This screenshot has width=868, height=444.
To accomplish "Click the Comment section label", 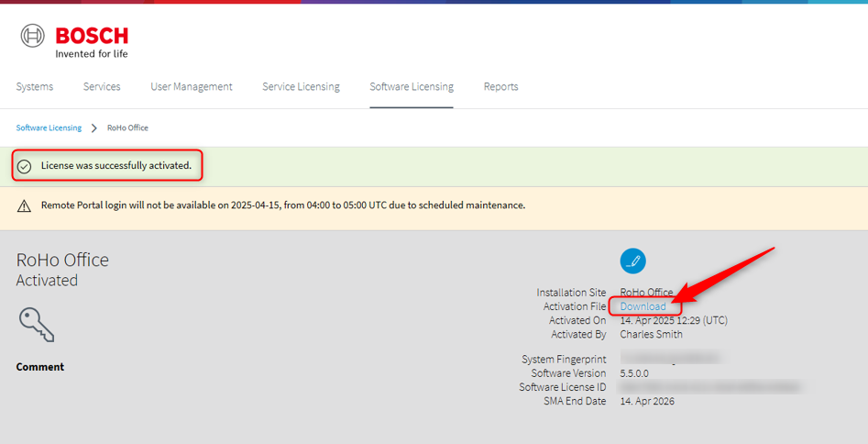I will 40,367.
